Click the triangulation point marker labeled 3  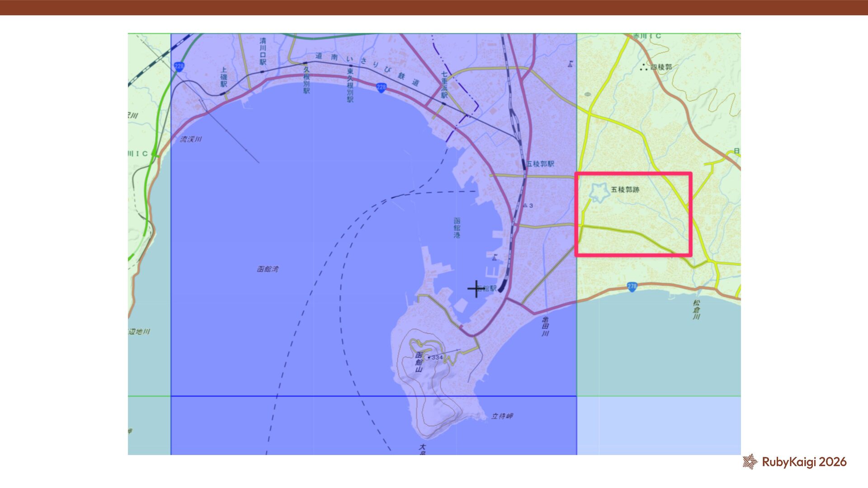click(525, 206)
